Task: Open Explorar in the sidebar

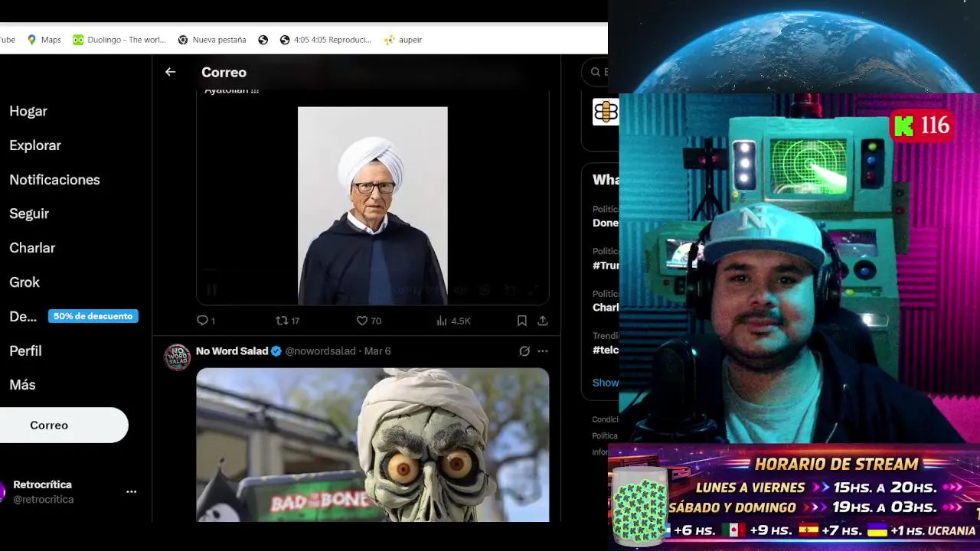Action: [x=35, y=145]
